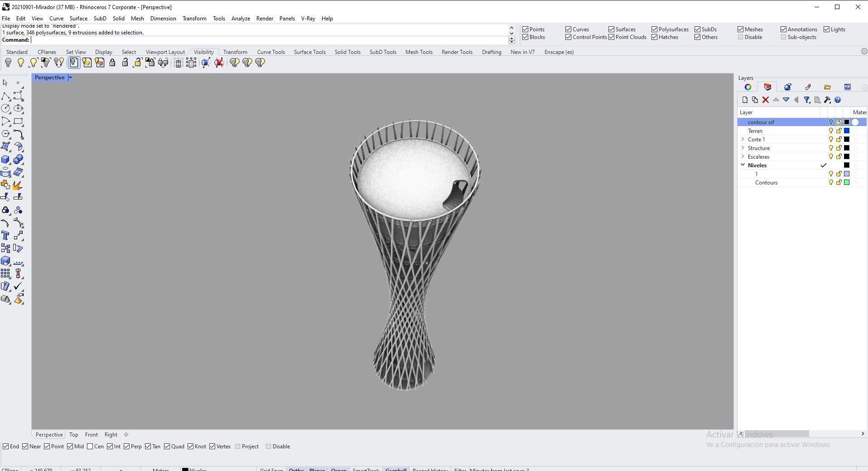The width and height of the screenshot is (868, 471).
Task: Change layer 1 lavender color swatch
Action: tap(847, 174)
